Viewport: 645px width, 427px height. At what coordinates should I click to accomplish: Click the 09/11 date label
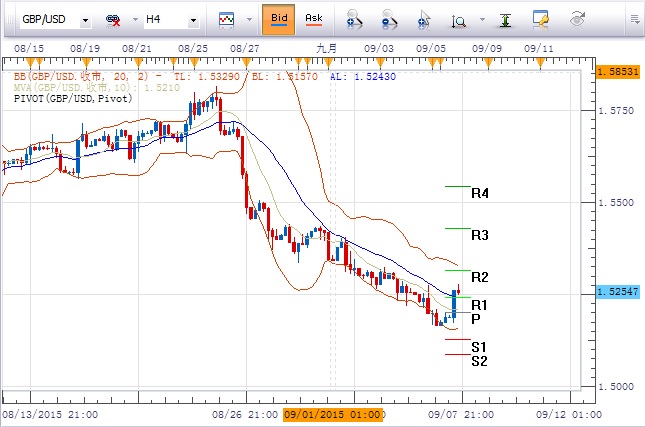coord(539,49)
